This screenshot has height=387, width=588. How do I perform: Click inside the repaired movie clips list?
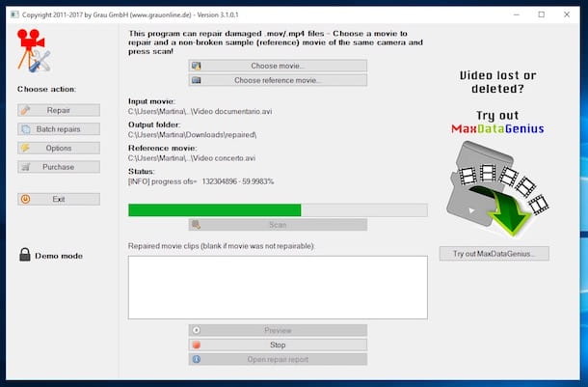(278, 288)
